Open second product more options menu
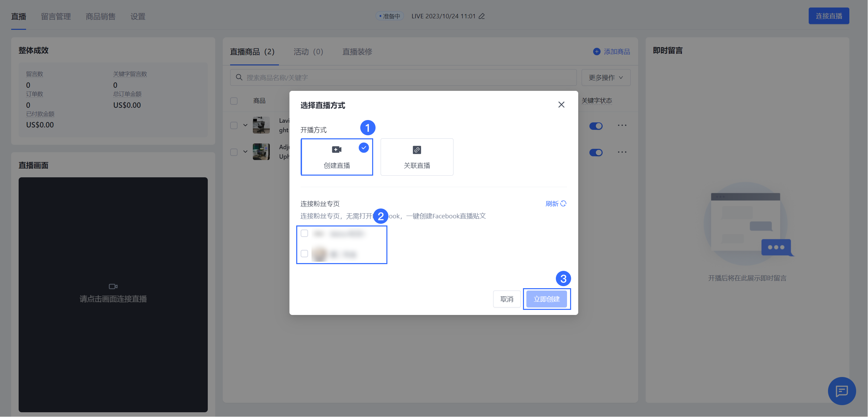 622,152
